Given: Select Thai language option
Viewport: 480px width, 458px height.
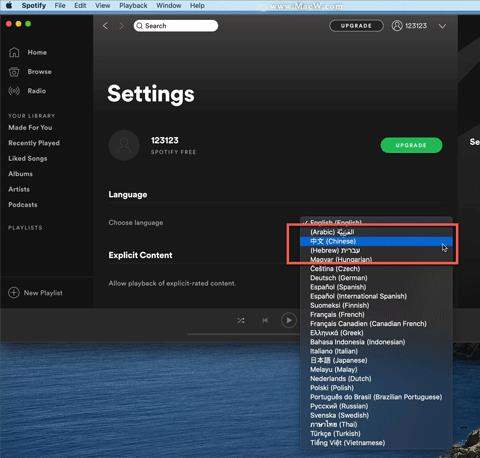Looking at the screenshot, I should pyautogui.click(x=376, y=424).
